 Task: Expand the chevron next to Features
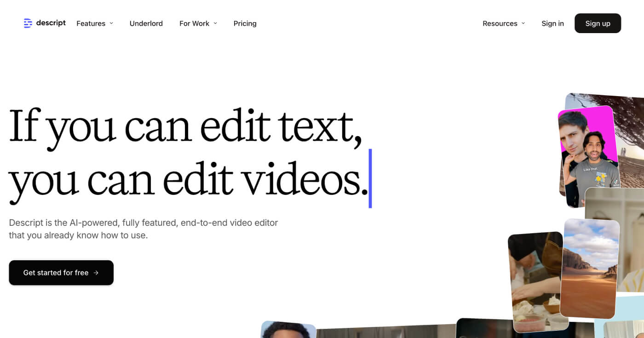(111, 23)
